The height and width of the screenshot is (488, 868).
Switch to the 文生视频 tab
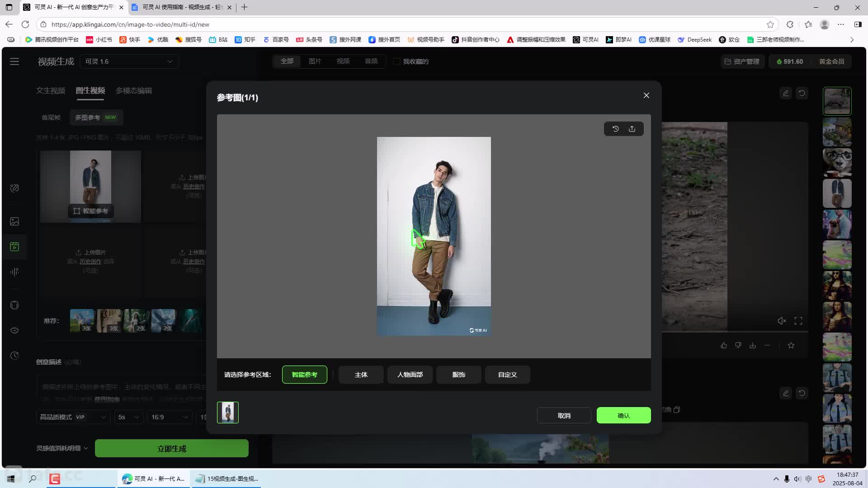click(51, 90)
